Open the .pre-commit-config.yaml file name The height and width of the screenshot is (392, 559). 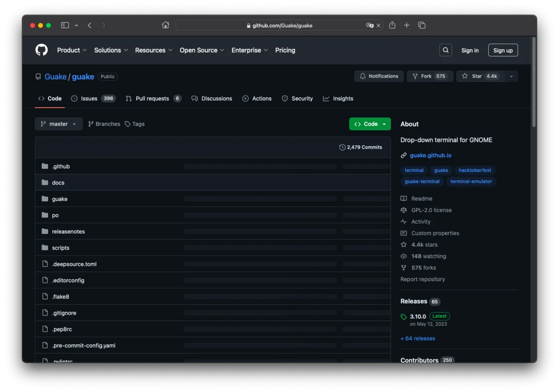pyautogui.click(x=83, y=345)
